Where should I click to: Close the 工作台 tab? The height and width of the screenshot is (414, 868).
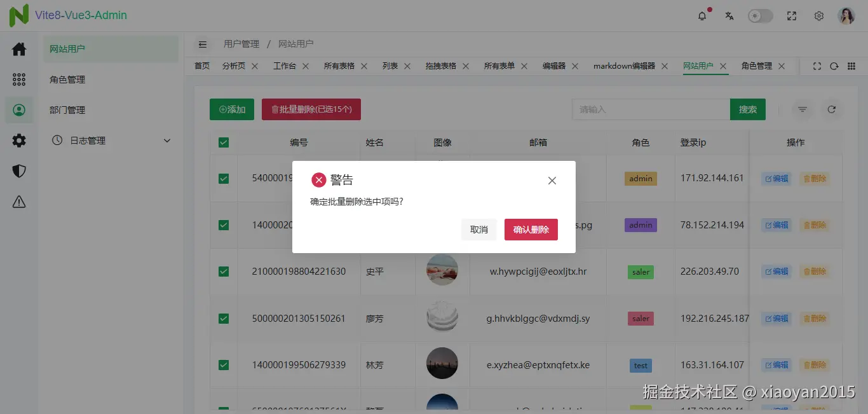pos(306,66)
